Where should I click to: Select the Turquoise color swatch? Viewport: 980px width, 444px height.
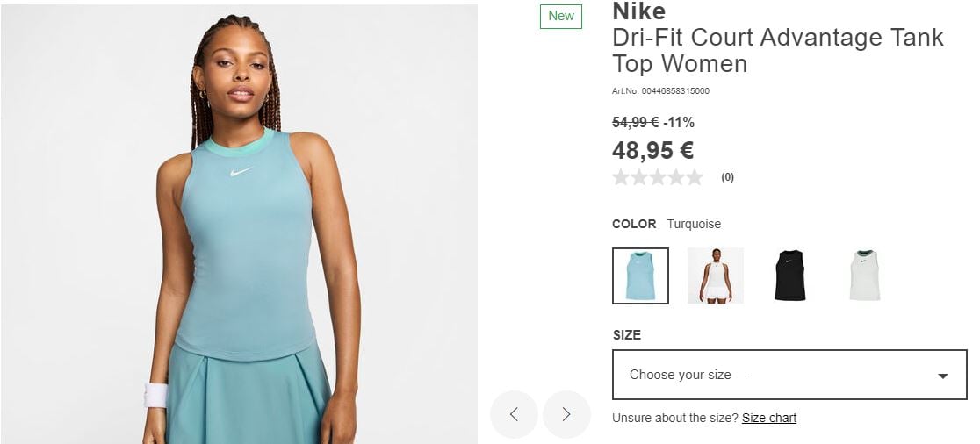click(640, 276)
